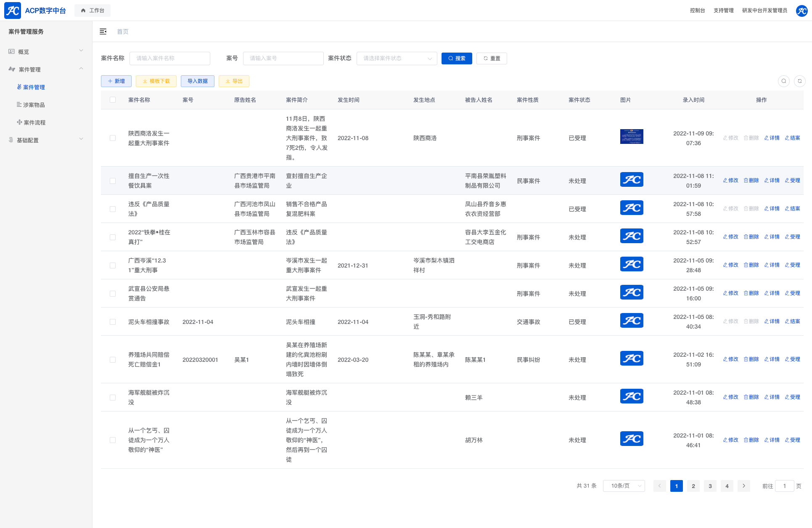Check the 泥头车相撞事故 row checkbox

tap(113, 322)
